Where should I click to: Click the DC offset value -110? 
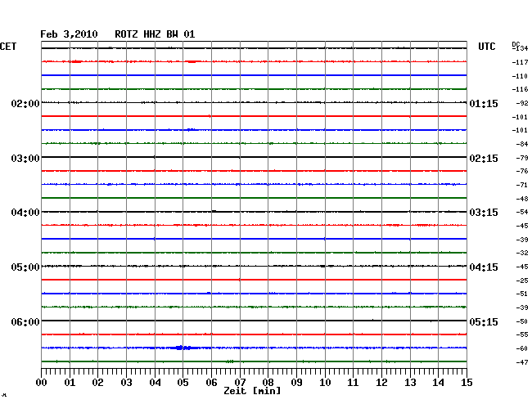[520, 76]
